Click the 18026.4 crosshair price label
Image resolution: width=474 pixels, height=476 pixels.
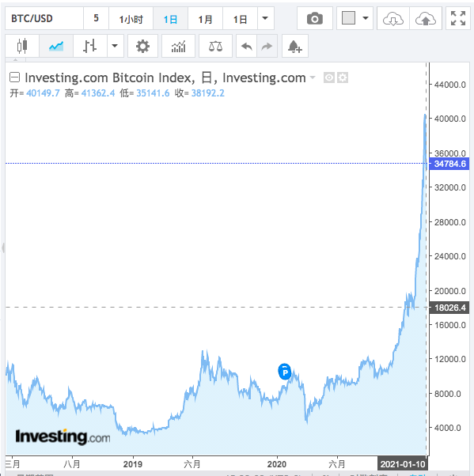pos(449,308)
